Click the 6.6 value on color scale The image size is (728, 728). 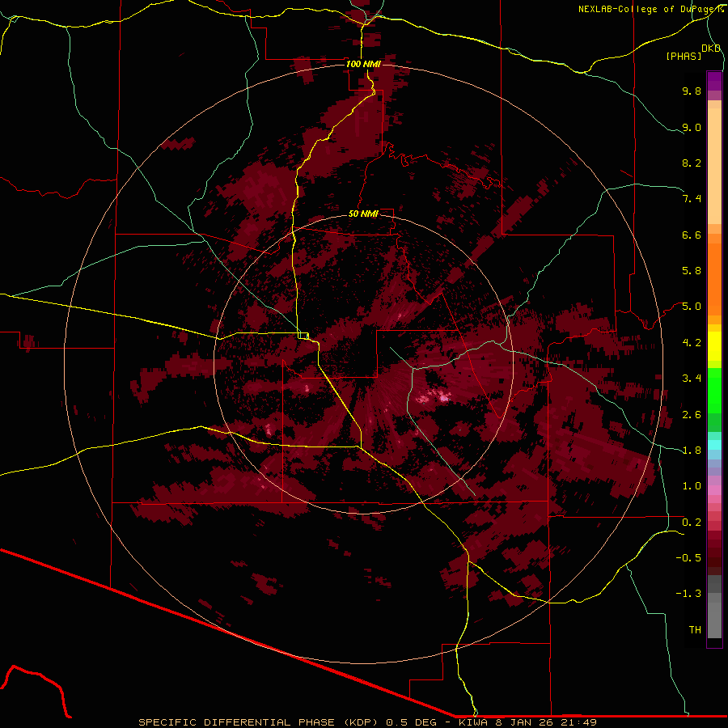692,235
